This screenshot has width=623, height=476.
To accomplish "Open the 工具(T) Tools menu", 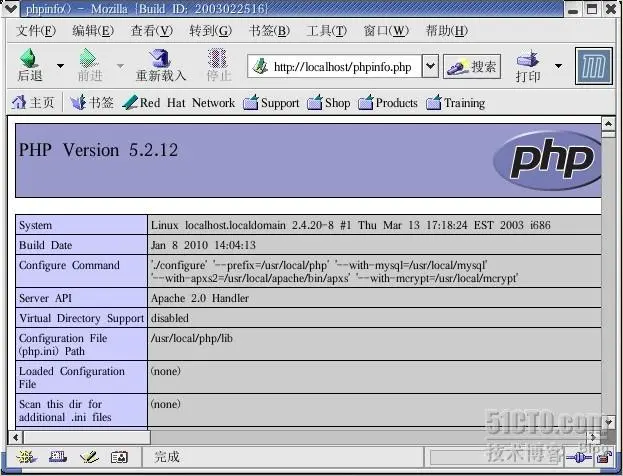I will pos(327,31).
